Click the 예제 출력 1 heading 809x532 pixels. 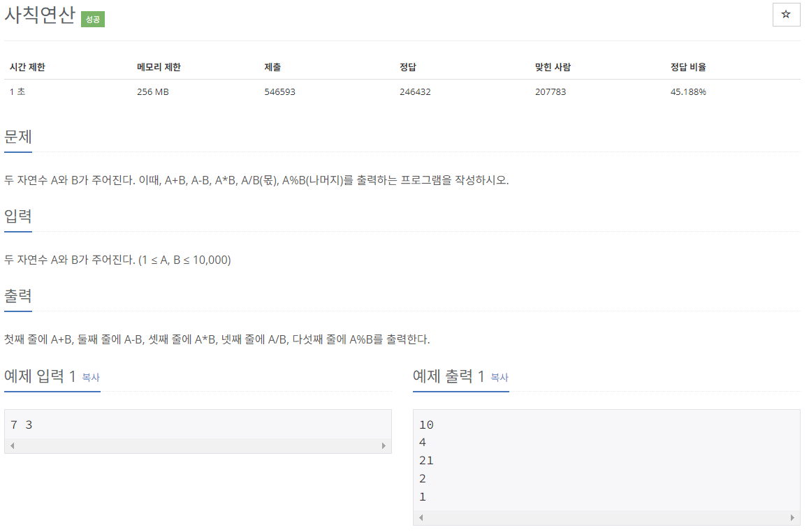point(449,376)
